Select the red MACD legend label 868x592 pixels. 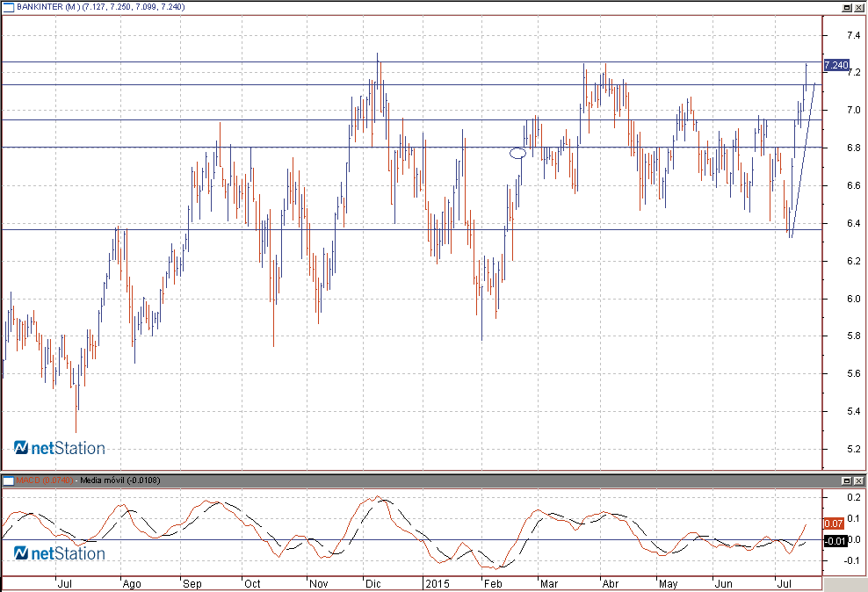pyautogui.click(x=44, y=480)
